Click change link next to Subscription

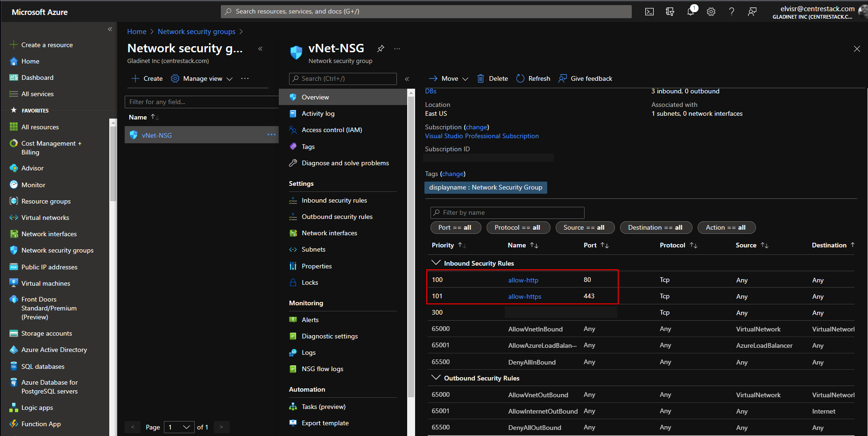(x=477, y=127)
